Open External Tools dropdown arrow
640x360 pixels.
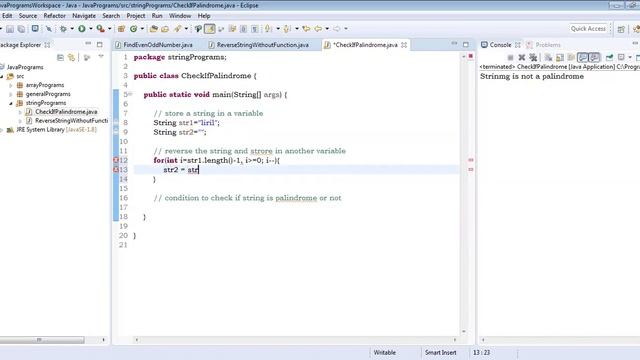click(109, 29)
